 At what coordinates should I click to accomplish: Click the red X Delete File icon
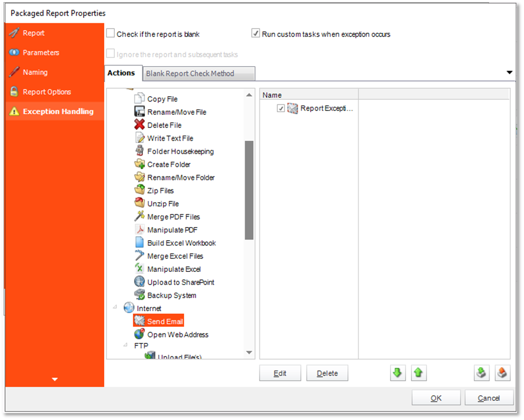pyautogui.click(x=139, y=125)
